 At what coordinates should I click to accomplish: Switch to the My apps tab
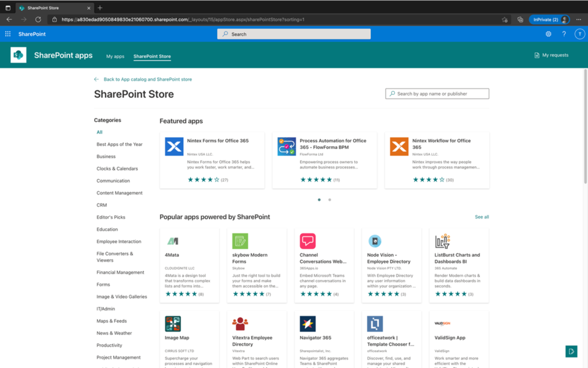[x=115, y=56]
